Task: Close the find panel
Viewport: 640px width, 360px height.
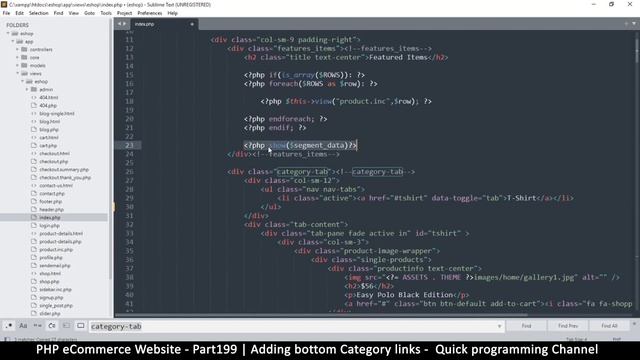Action: [634, 324]
